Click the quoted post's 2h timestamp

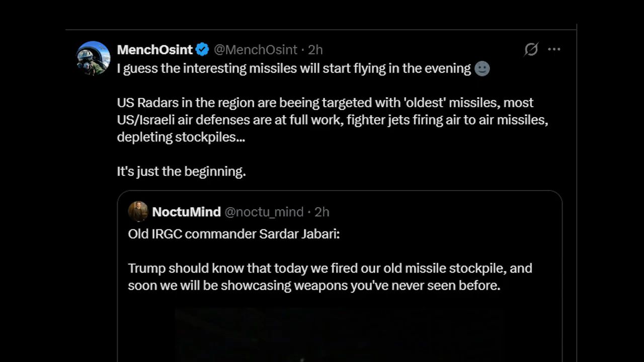click(322, 212)
